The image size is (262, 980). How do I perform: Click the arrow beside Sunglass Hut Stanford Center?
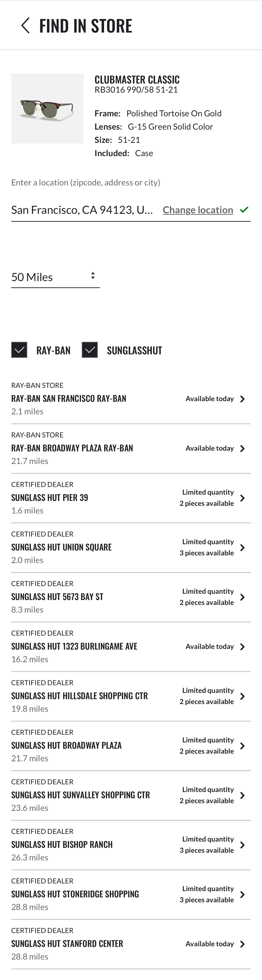click(x=243, y=943)
